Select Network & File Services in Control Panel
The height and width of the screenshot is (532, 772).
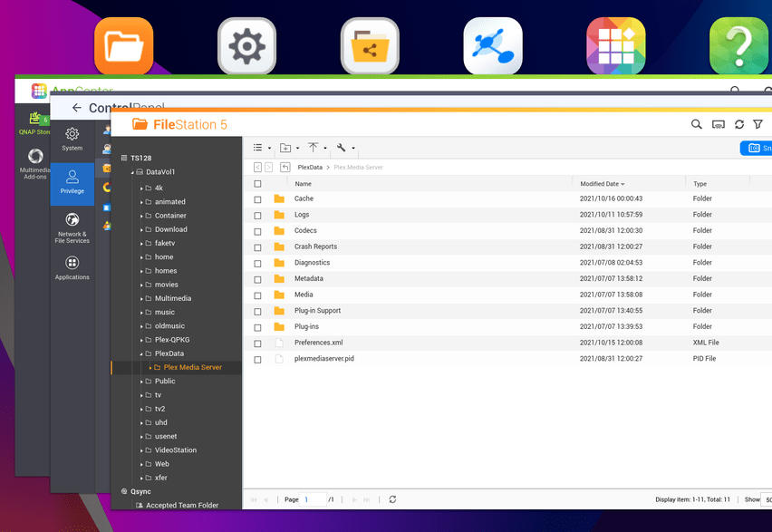(72, 227)
